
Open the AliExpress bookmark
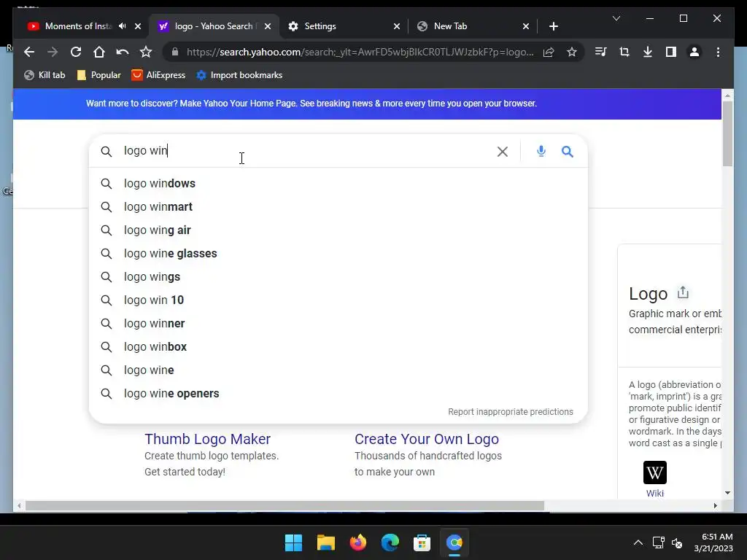pyautogui.click(x=158, y=75)
